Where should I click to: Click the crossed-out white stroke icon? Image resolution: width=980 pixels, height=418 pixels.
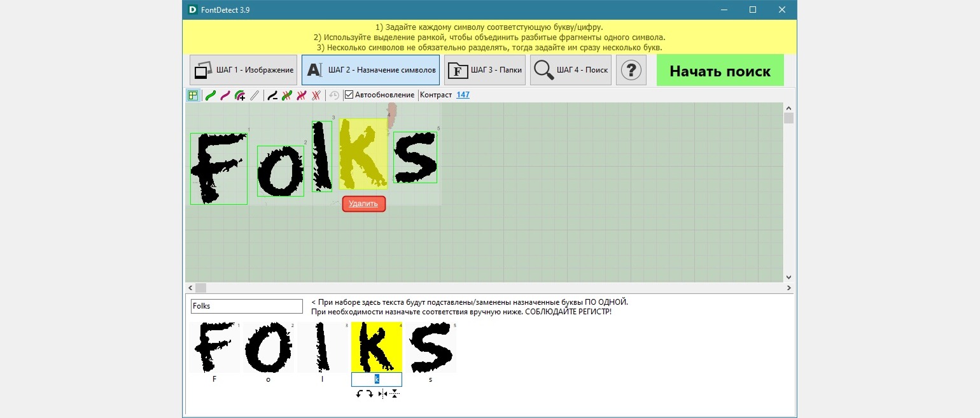tap(316, 95)
